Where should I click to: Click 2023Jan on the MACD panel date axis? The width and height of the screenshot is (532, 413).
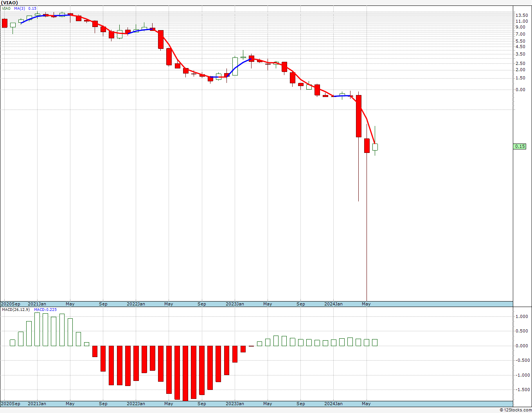(235, 403)
